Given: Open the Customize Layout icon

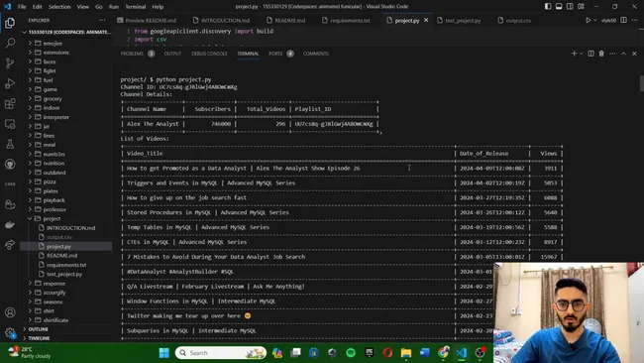Looking at the screenshot, I should pos(581,7).
